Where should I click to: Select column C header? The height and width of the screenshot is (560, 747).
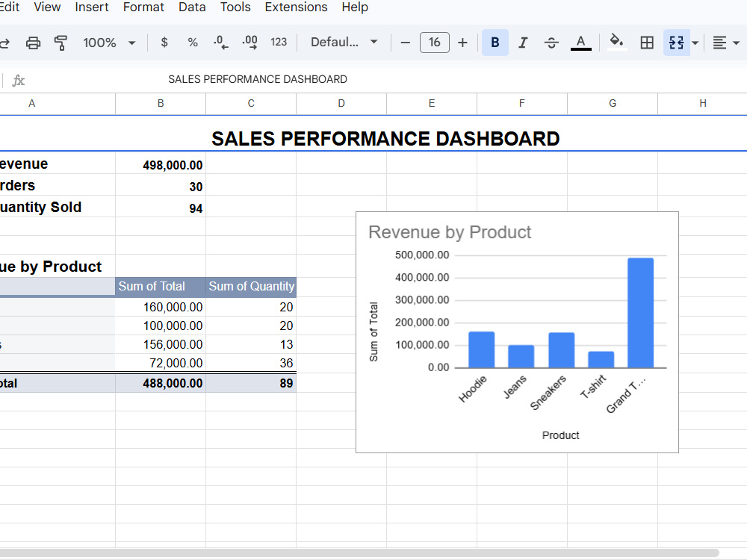coord(251,103)
